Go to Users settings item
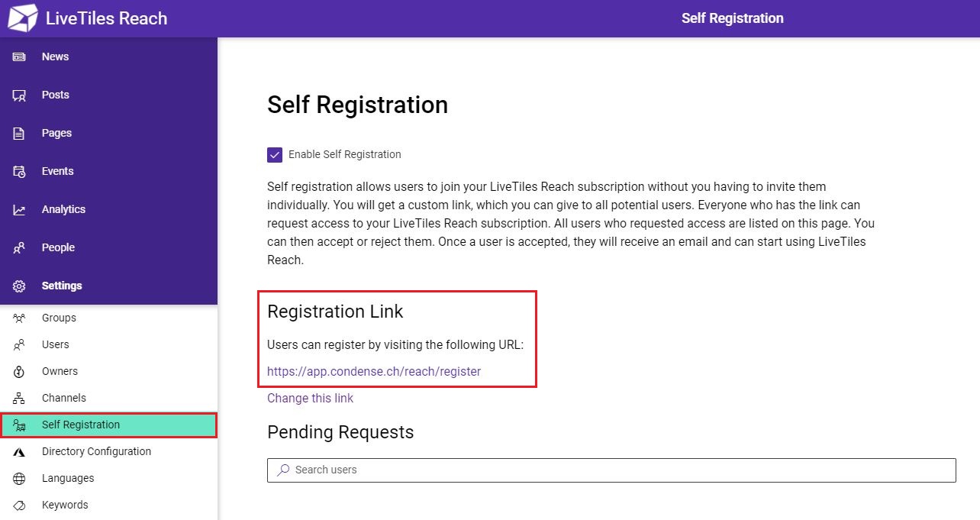Viewport: 980px width, 520px height. (x=108, y=344)
